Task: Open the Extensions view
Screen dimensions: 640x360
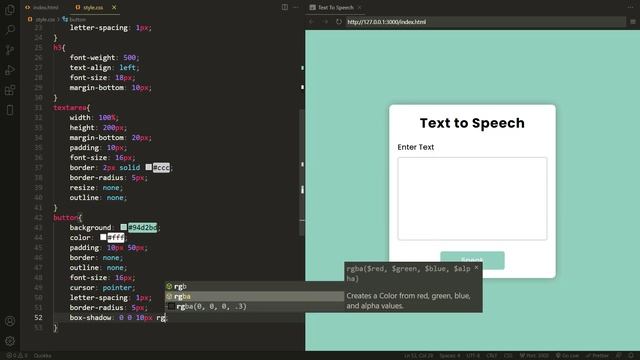Action: pyautogui.click(x=10, y=90)
